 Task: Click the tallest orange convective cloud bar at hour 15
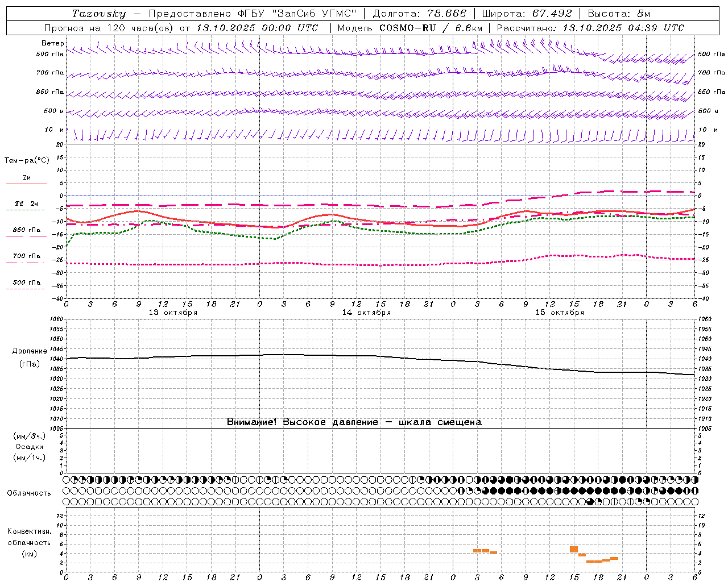[574, 549]
